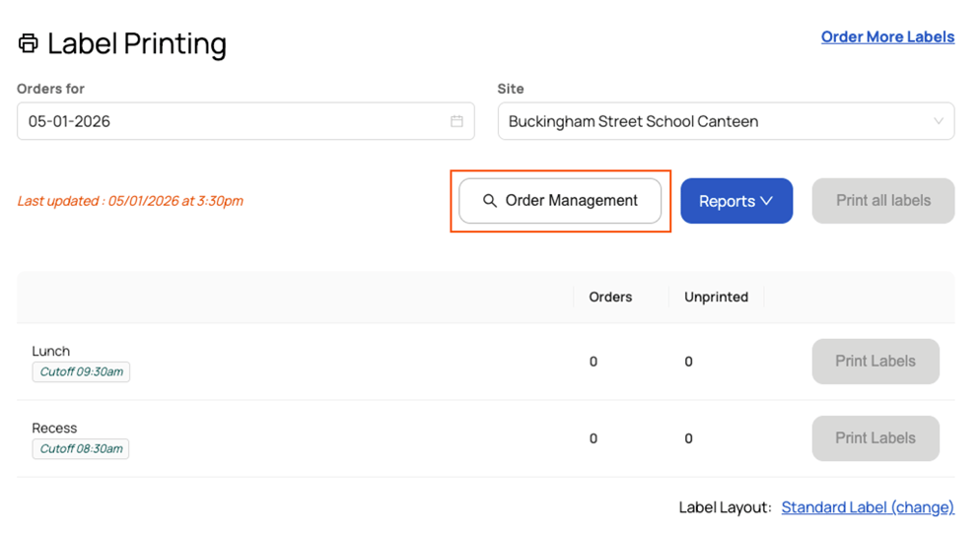Click the Label Layout label text
Screen dimensions: 980x533
point(725,506)
